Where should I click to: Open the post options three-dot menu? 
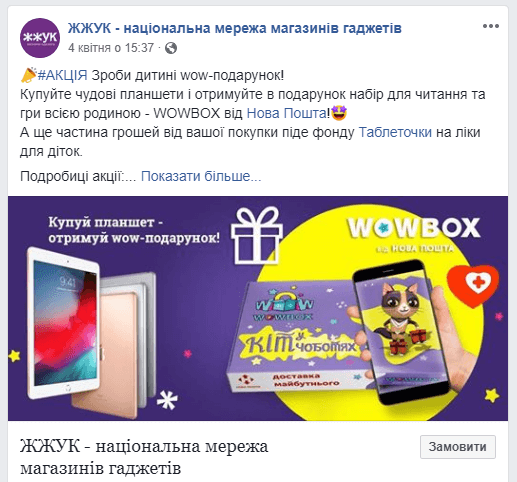point(491,26)
